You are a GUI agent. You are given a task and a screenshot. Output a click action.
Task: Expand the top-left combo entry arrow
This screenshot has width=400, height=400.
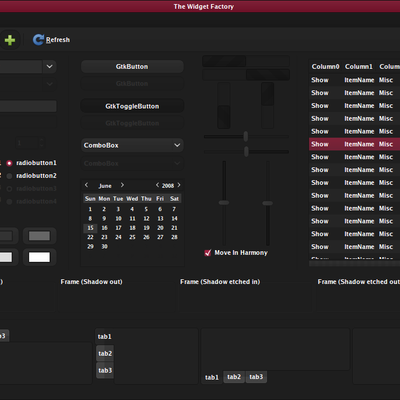[49, 66]
